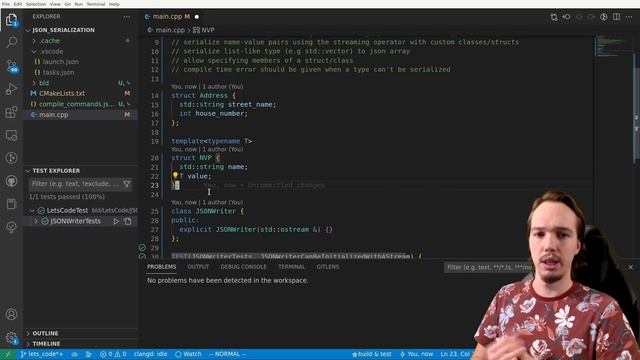Open the GitHub view in activity bar
This screenshot has height=360, width=640.
point(11,181)
